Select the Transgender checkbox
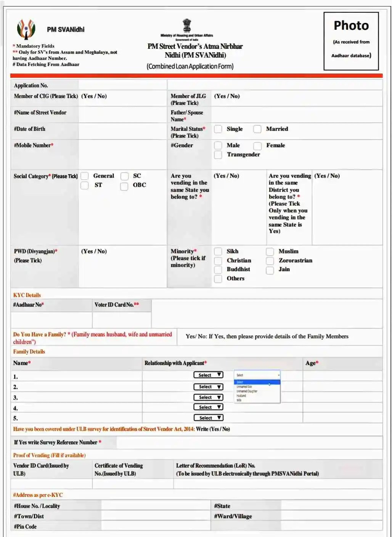Image resolution: width=392 pixels, height=537 pixels. [x=218, y=155]
